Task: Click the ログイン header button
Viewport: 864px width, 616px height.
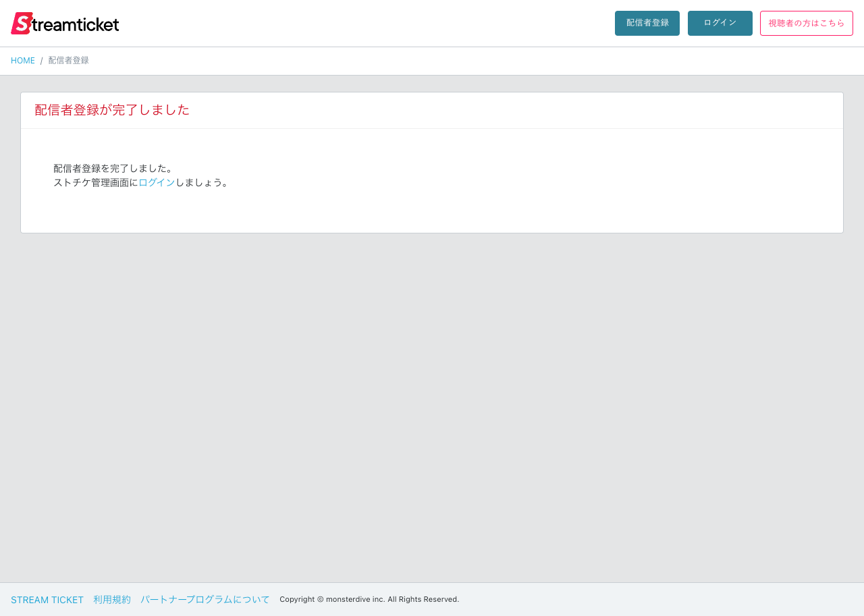Action: 720,23
